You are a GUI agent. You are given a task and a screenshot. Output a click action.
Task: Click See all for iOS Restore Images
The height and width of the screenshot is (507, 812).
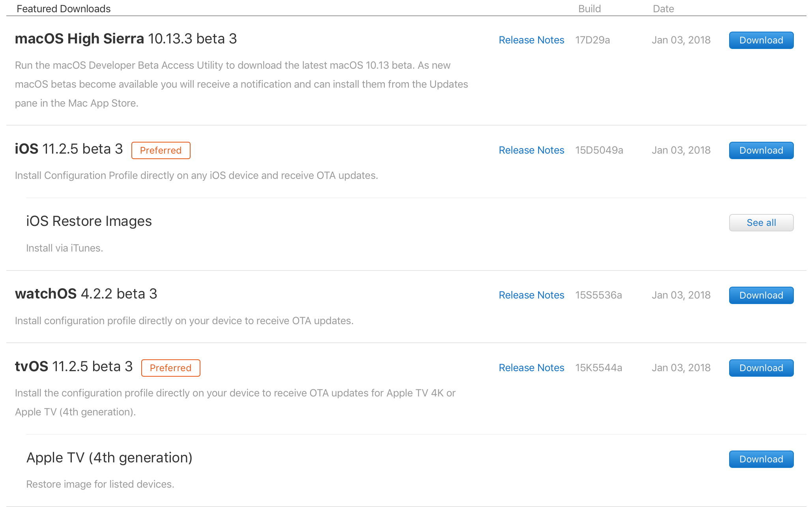coord(761,223)
